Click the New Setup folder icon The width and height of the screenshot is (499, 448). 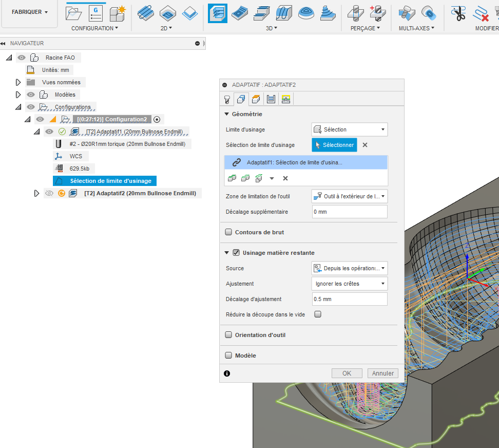tap(74, 13)
